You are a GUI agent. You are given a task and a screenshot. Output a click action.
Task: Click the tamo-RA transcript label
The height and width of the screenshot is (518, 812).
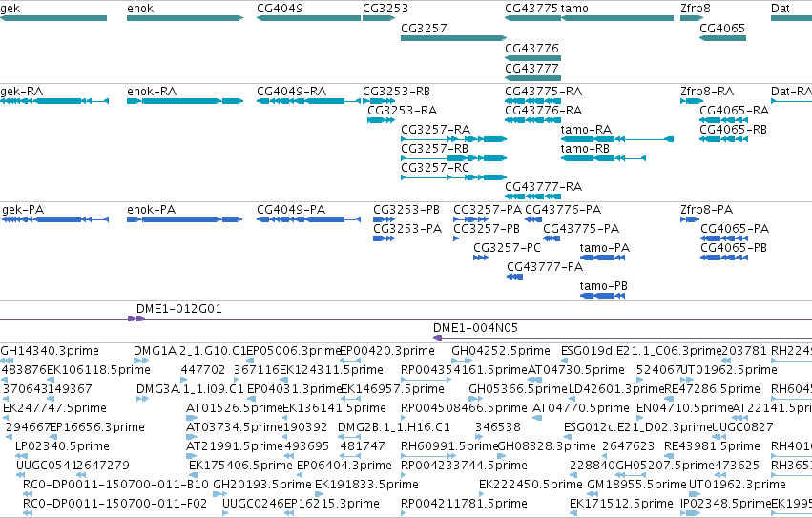click(586, 130)
